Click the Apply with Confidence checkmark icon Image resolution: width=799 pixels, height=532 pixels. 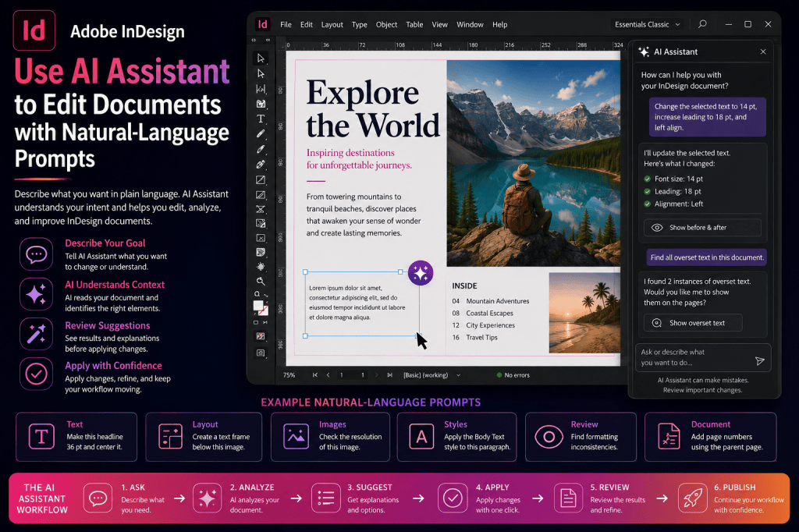(36, 374)
